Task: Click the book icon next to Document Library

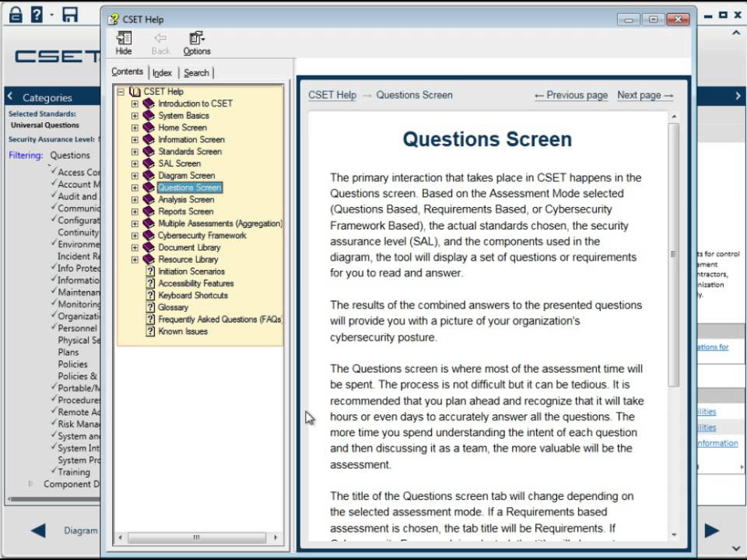Action: pos(149,247)
